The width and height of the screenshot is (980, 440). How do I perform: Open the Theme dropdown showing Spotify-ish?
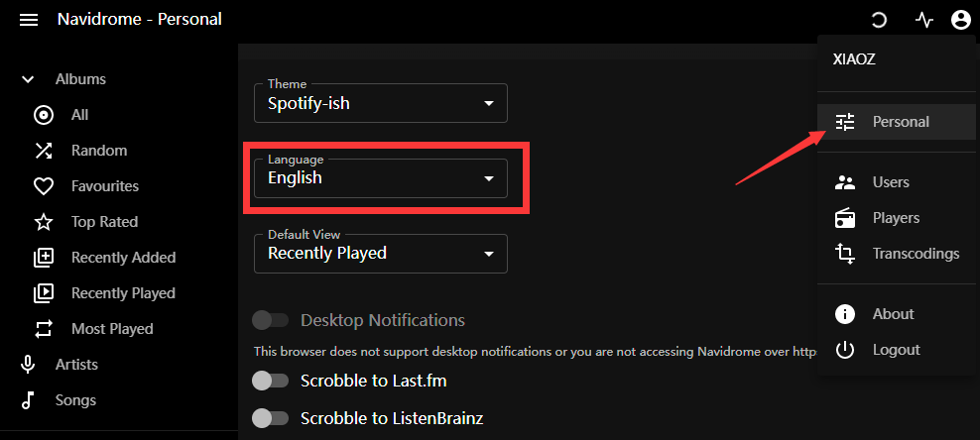click(381, 103)
